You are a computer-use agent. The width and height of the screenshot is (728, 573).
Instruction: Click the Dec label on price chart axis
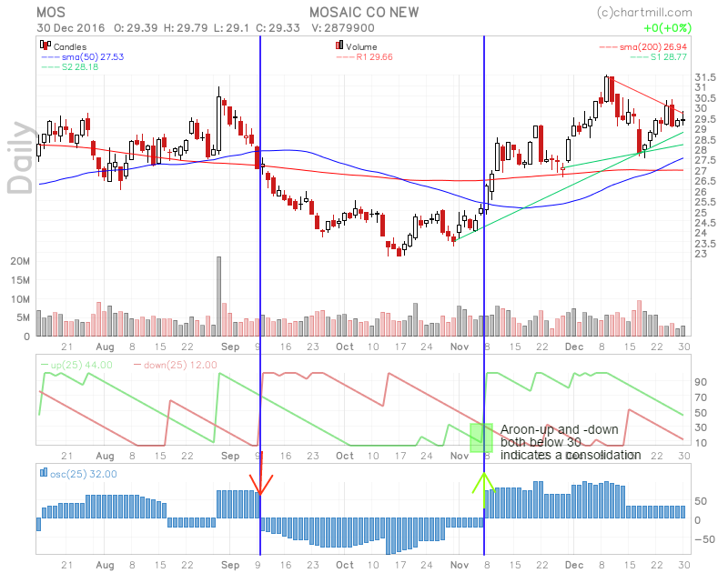tap(574, 347)
